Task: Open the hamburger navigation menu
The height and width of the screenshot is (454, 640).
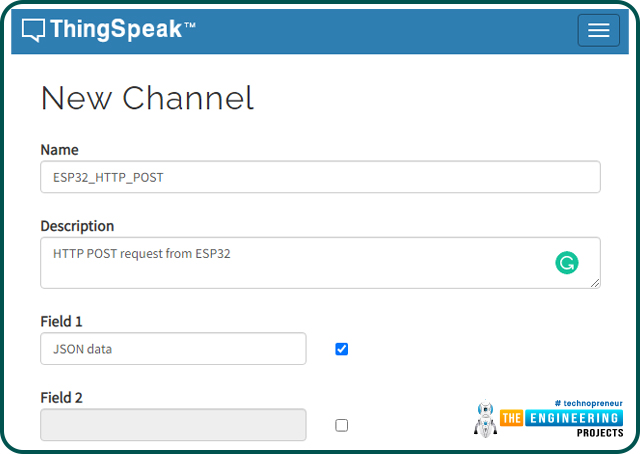Action: [598, 30]
